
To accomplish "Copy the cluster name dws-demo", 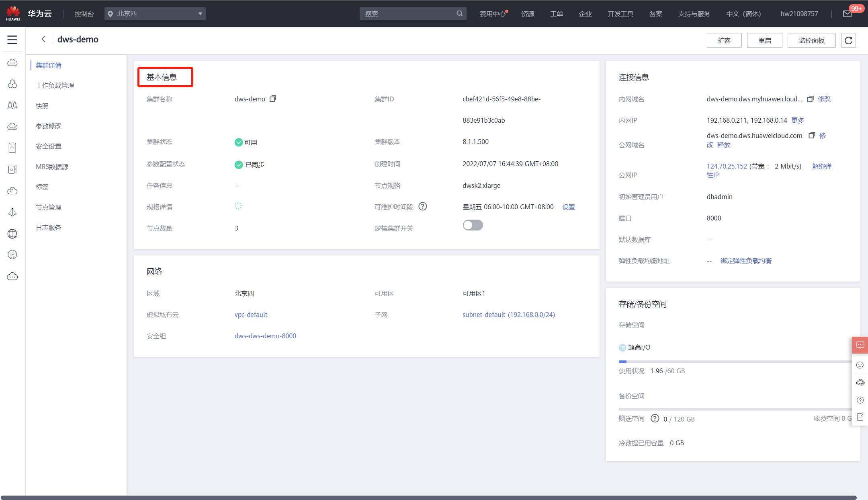I will point(273,99).
